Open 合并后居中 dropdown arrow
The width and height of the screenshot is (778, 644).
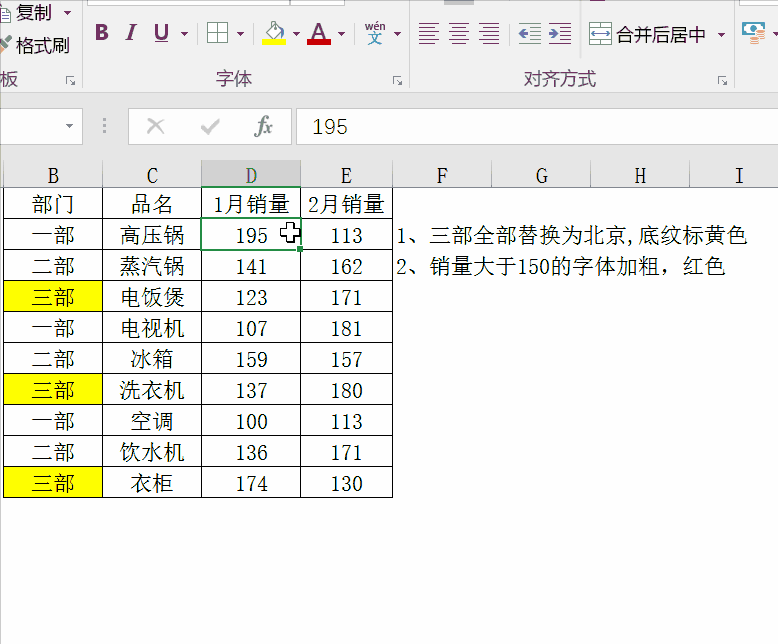click(x=721, y=34)
